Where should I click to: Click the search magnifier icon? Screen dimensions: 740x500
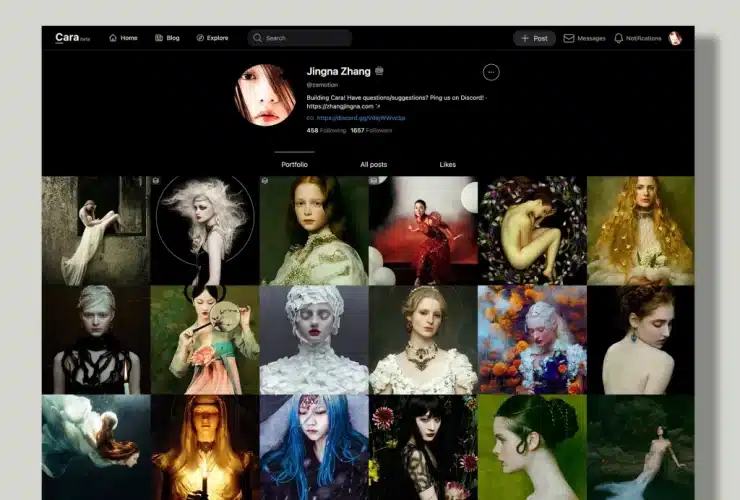point(257,38)
